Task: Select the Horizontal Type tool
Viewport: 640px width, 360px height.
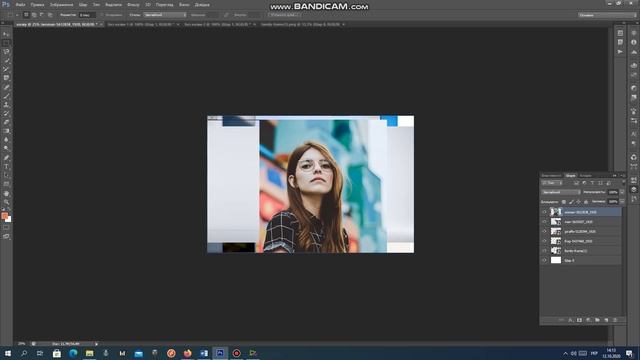Action: pyautogui.click(x=6, y=167)
